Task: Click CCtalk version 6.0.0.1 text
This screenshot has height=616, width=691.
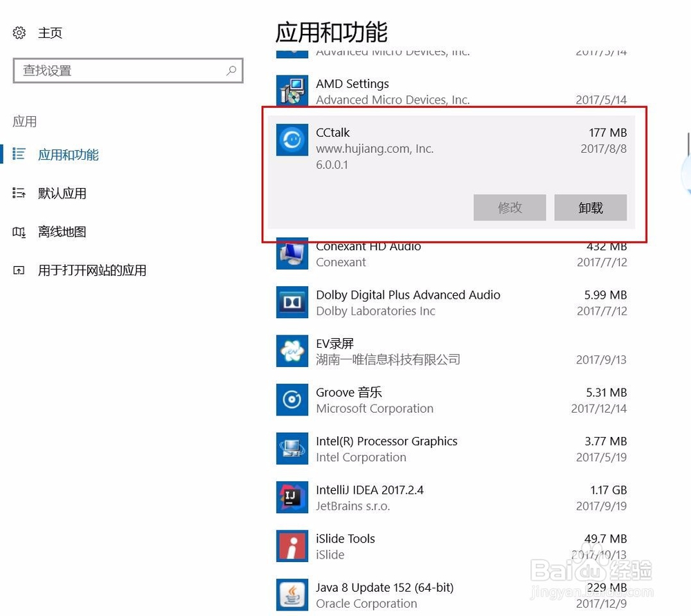Action: (x=332, y=165)
